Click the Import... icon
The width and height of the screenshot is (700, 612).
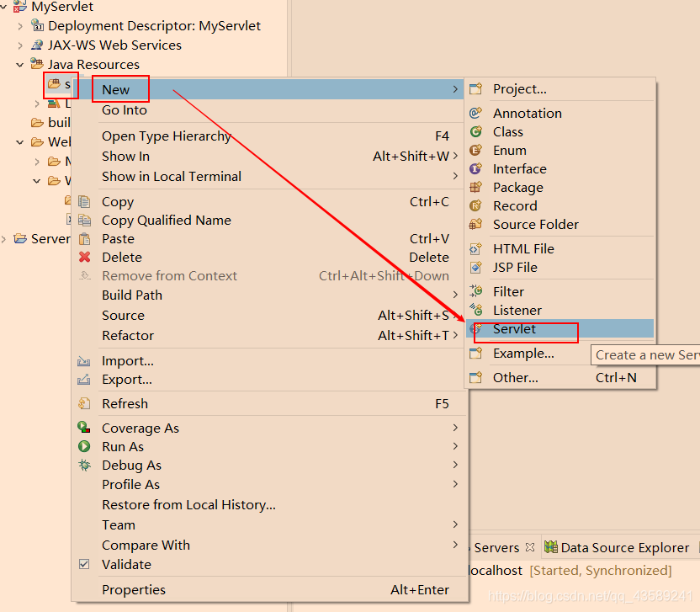click(84, 361)
